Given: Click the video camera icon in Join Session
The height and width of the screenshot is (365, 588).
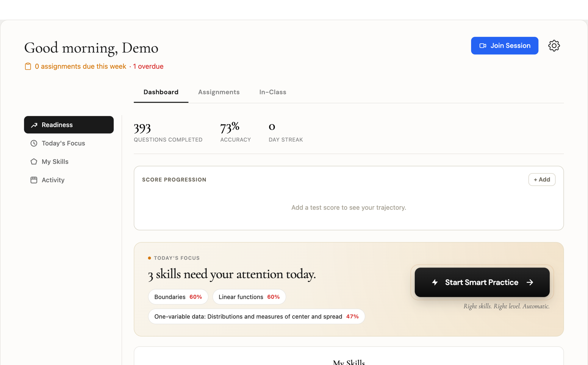Looking at the screenshot, I should click(x=483, y=46).
